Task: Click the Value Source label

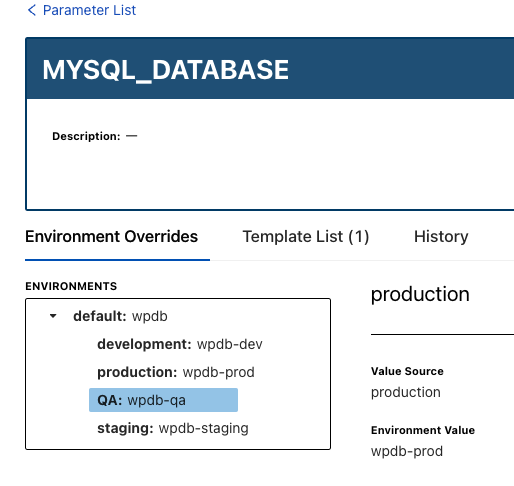Action: tap(407, 371)
